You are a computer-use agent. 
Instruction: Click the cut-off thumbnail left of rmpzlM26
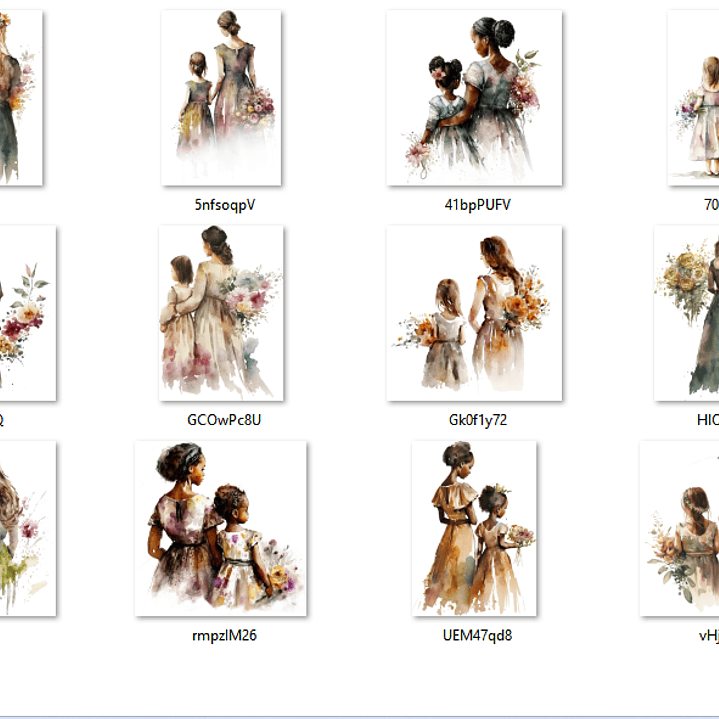tap(26, 528)
